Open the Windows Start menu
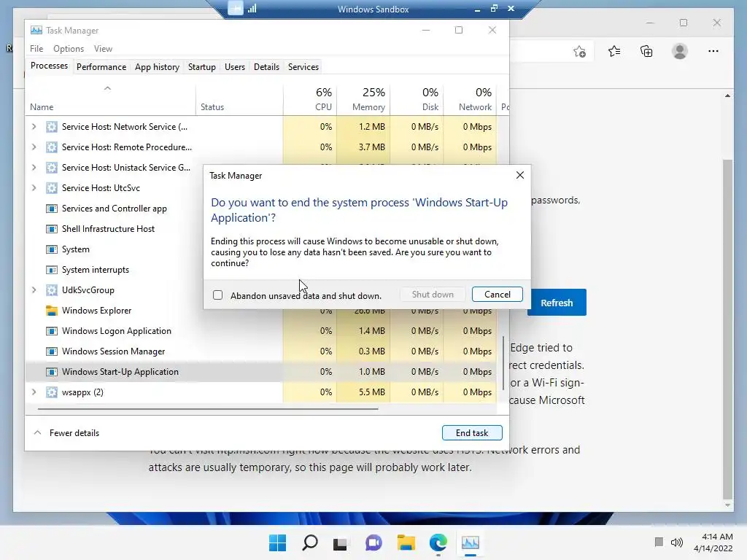The image size is (747, 560). [x=277, y=542]
